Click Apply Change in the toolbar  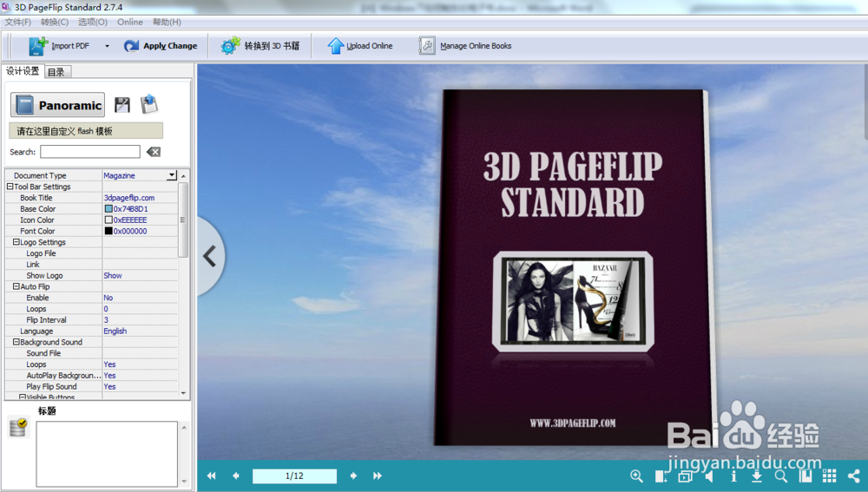click(x=161, y=46)
